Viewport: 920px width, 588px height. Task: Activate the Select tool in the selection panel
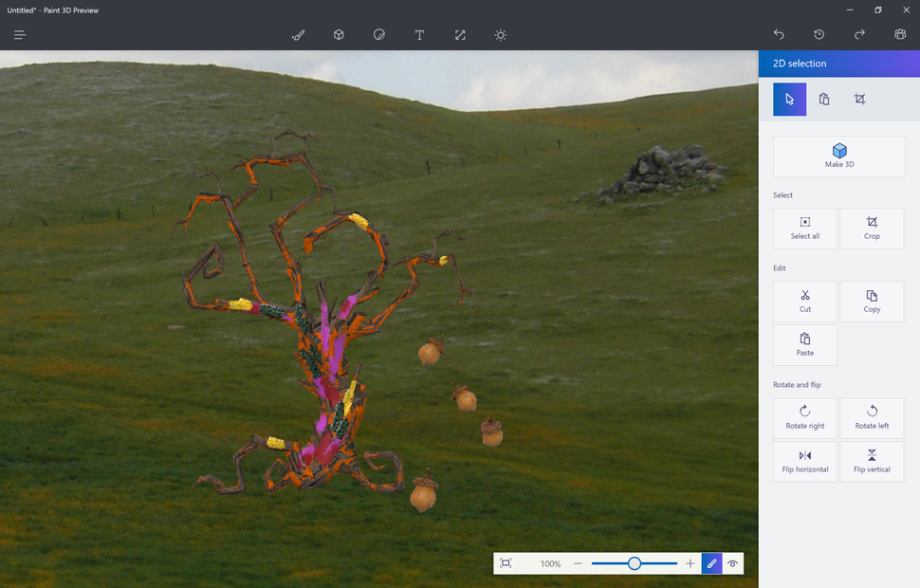[x=789, y=99]
